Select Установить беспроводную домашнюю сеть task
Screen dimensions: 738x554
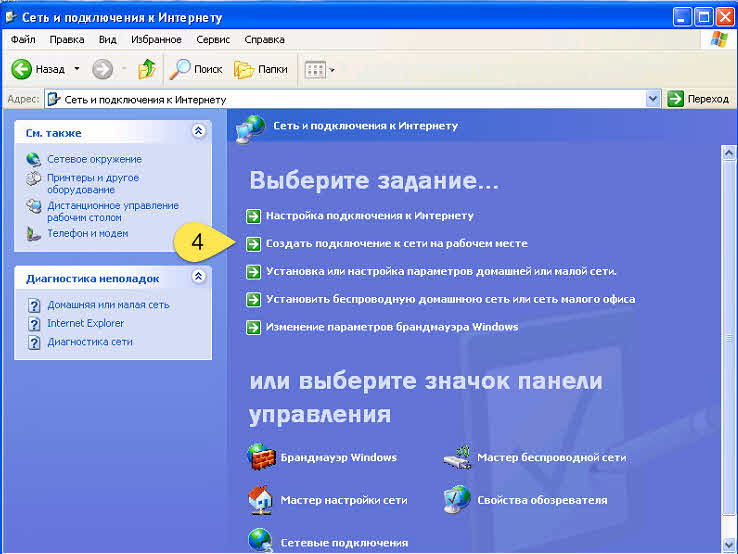450,299
